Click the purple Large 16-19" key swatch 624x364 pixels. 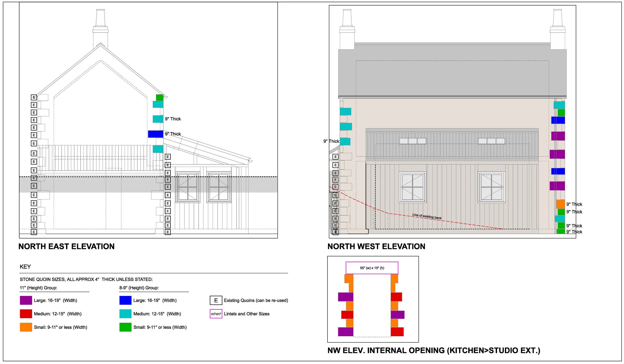pyautogui.click(x=26, y=300)
